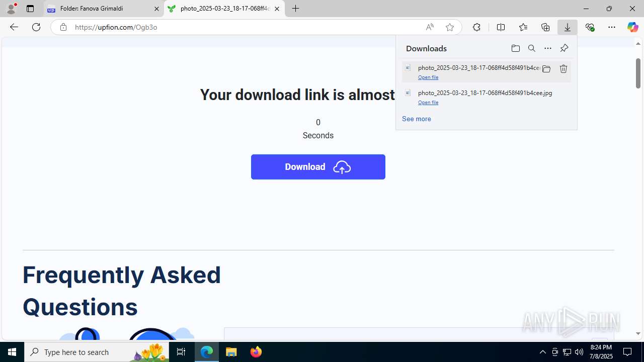Search downloads in Downloads panel
The height and width of the screenshot is (362, 644).
tap(532, 48)
